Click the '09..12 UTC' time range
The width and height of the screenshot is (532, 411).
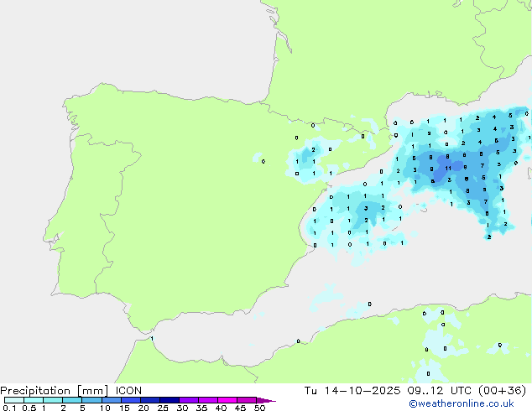[x=440, y=391]
